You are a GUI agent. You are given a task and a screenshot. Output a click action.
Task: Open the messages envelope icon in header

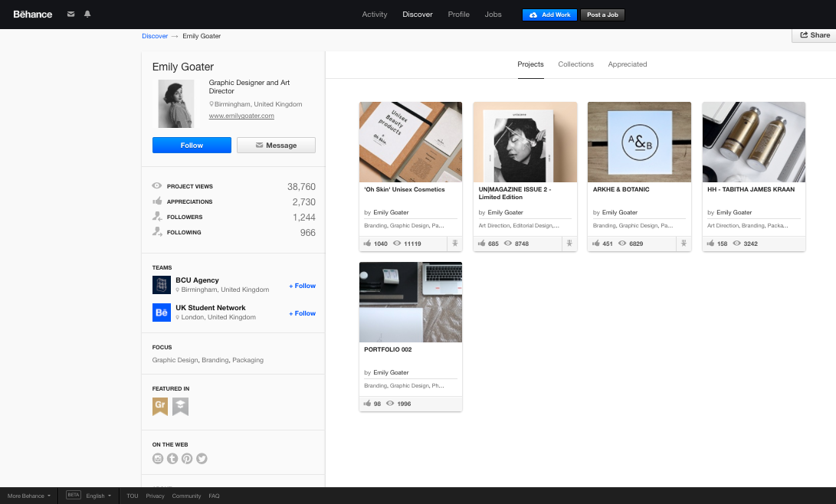pyautogui.click(x=71, y=15)
